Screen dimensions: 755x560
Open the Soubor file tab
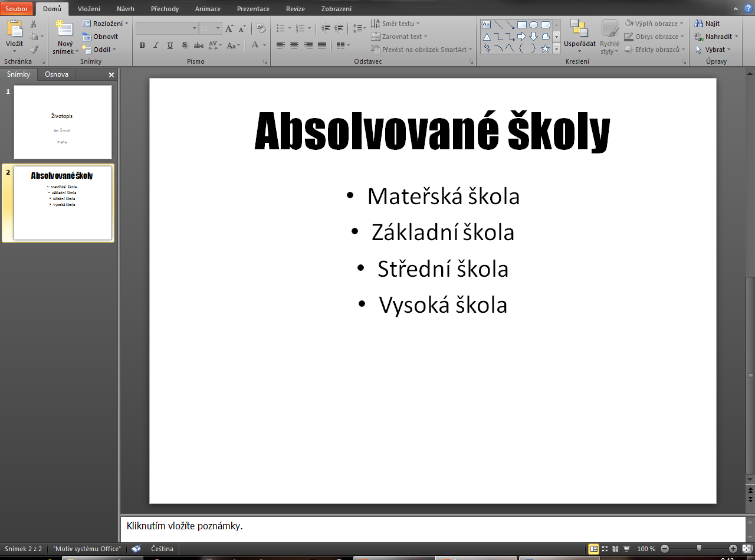tap(17, 9)
